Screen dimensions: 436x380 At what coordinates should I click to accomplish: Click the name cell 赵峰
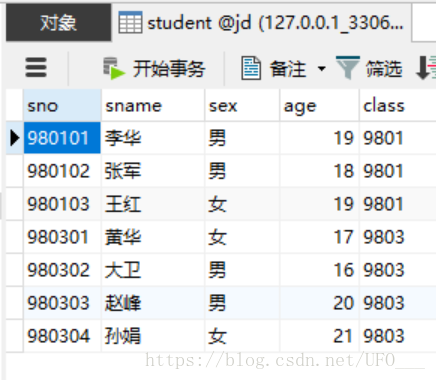click(x=153, y=303)
